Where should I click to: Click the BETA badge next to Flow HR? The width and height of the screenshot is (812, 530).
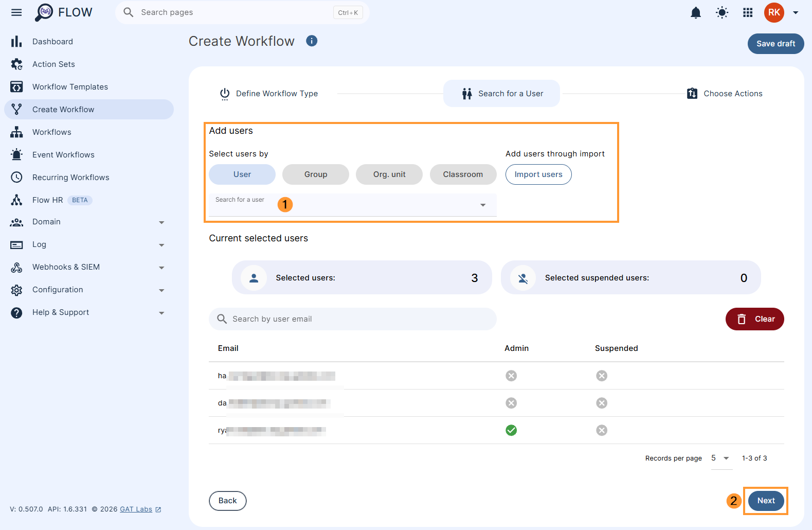pos(80,200)
